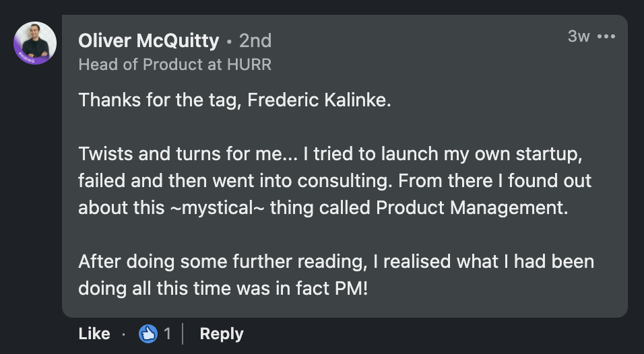Image resolution: width=644 pixels, height=354 pixels.
Task: Click the Product Management text in the comment
Action: [x=471, y=207]
